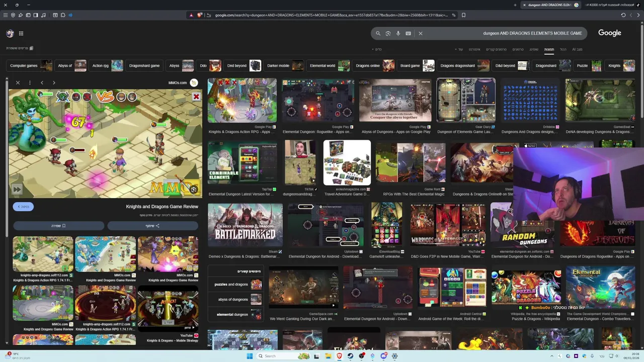
Task: Start a Google Lens image search
Action: pyautogui.click(x=388, y=33)
